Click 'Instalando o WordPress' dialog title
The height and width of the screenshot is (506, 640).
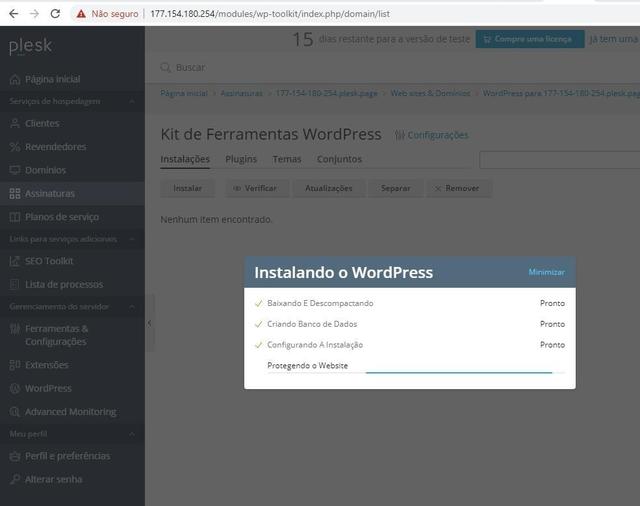343,273
